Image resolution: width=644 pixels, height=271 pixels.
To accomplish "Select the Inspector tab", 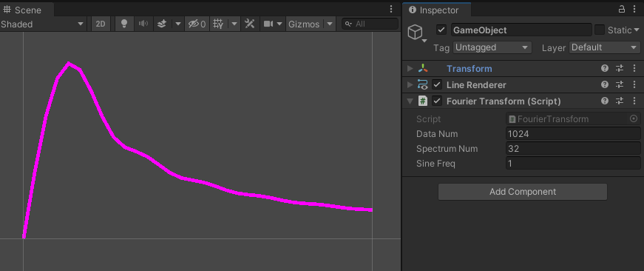I will click(436, 10).
